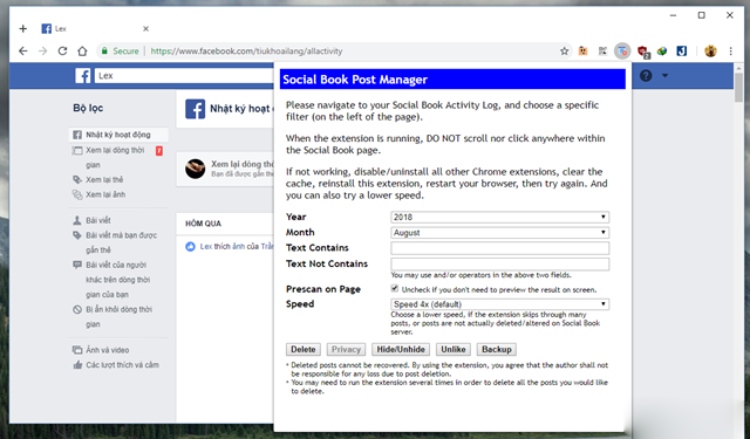Select Bài viết mà bạn được gắn thẻ filter
The image size is (750, 439).
(119, 242)
